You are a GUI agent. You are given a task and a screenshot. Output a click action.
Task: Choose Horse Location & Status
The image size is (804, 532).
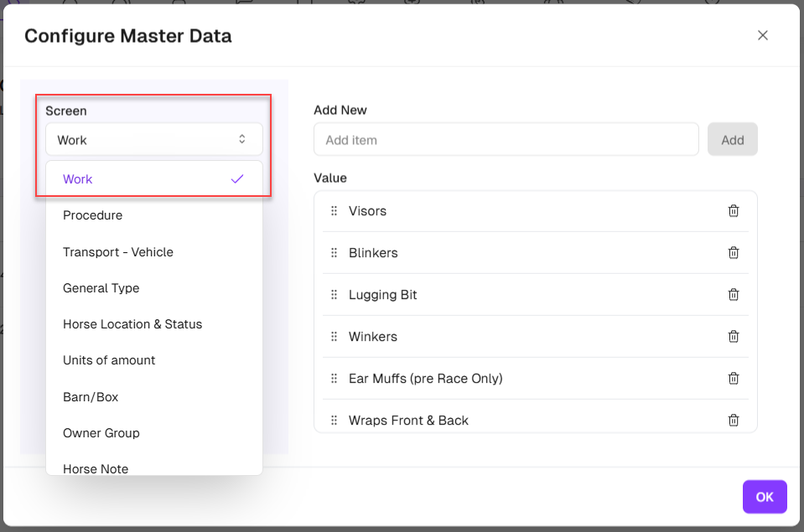[132, 324]
